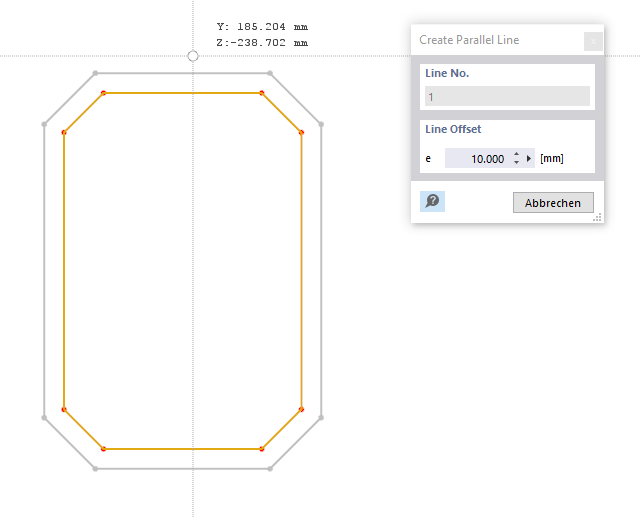Increase line offset with up stepper arrow

click(516, 154)
